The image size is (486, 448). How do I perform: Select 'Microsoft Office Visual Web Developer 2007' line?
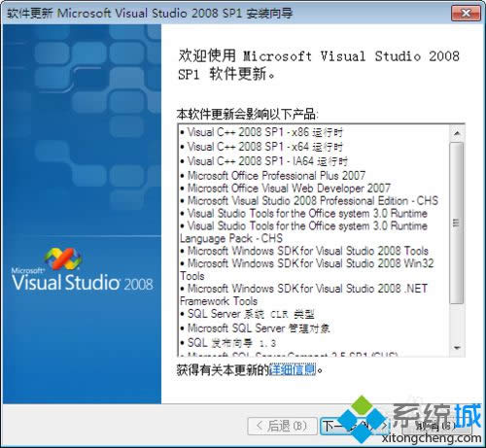[x=286, y=189]
